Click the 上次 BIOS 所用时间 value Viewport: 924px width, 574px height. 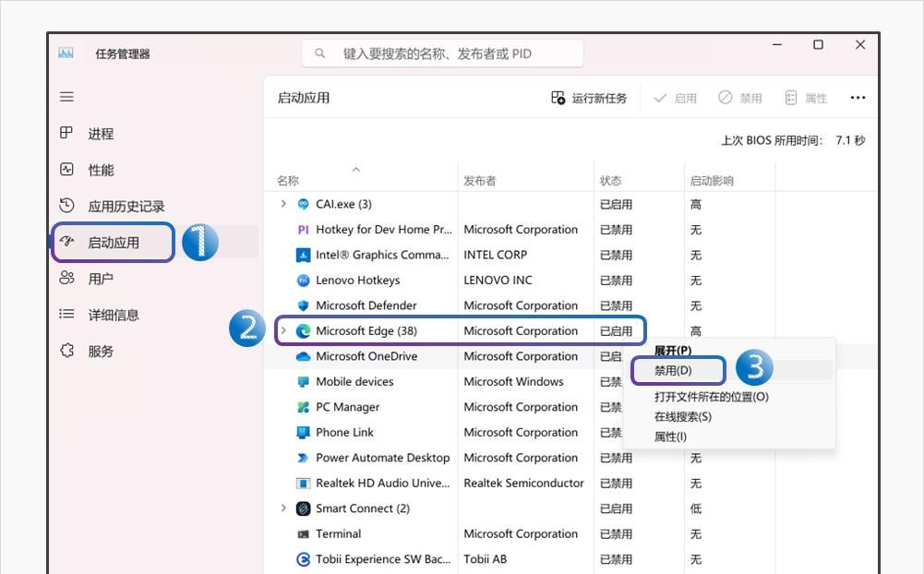click(x=850, y=140)
